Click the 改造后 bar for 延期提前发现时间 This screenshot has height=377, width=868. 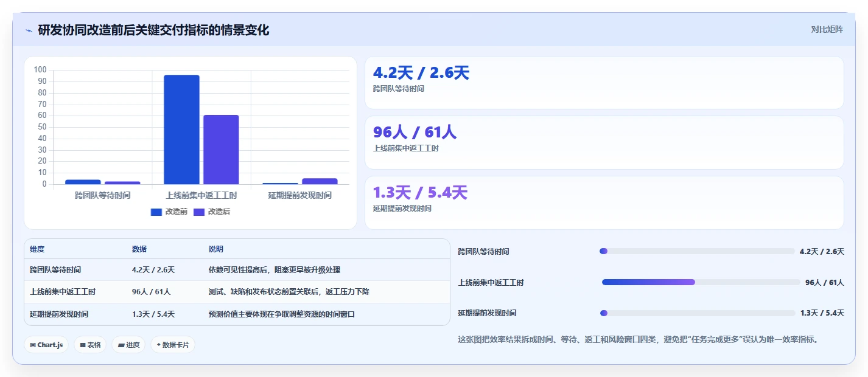320,181
